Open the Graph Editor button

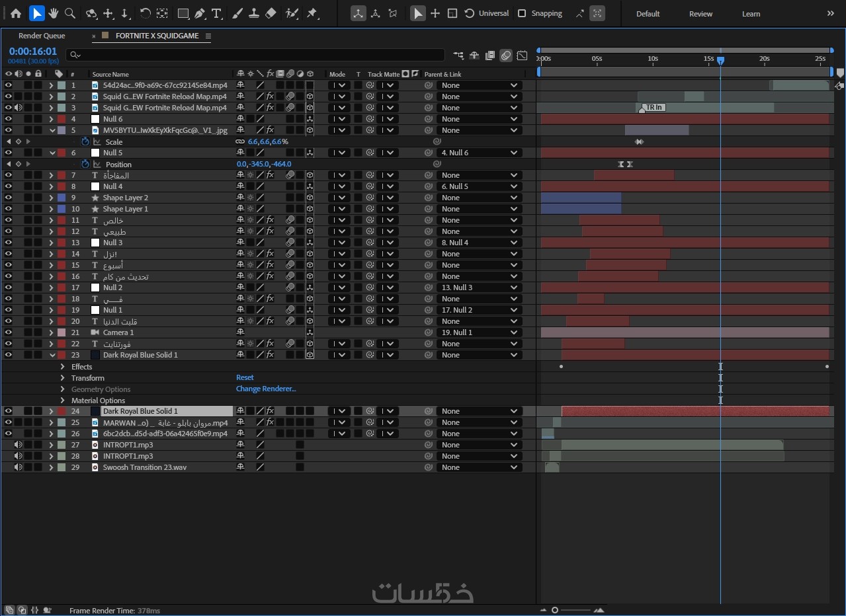pyautogui.click(x=522, y=56)
